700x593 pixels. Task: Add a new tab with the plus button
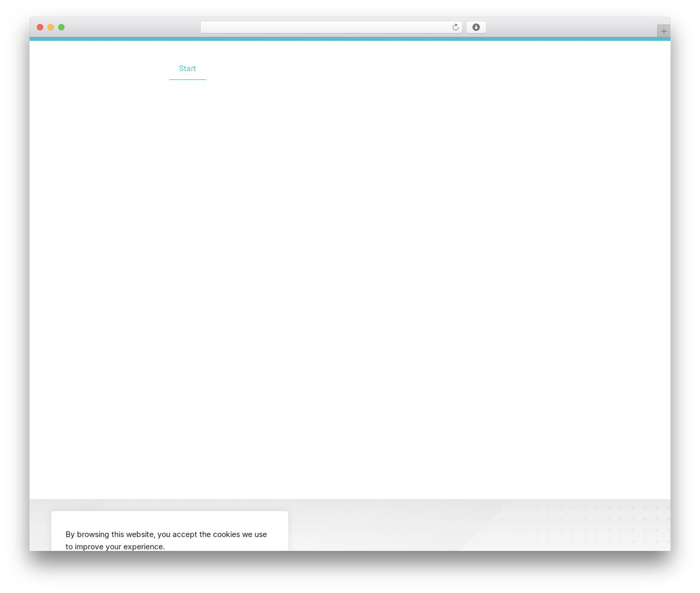tap(663, 31)
